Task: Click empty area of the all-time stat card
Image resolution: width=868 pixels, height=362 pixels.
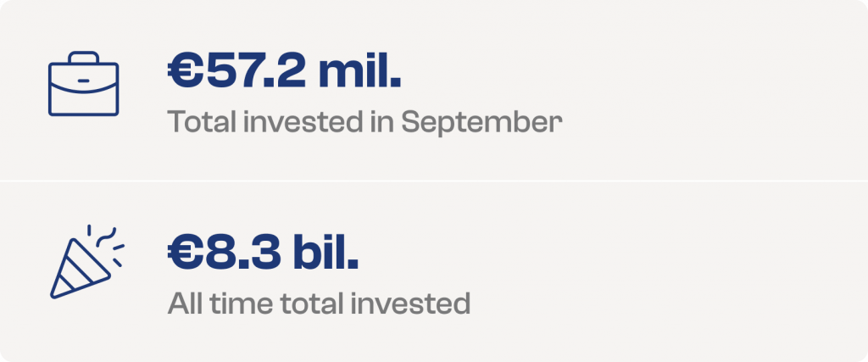Action: [x=665, y=271]
